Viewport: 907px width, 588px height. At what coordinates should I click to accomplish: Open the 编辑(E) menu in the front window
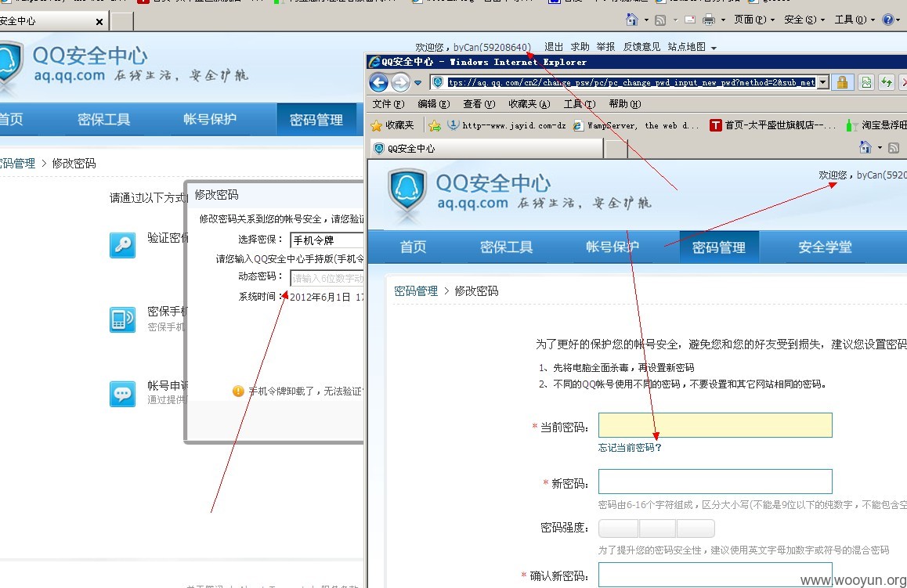(x=433, y=104)
